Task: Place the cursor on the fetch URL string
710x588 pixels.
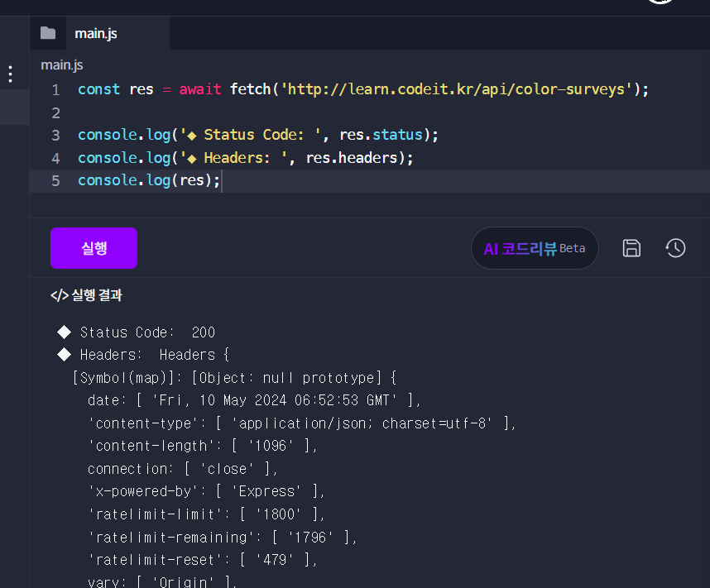Action: pos(456,89)
